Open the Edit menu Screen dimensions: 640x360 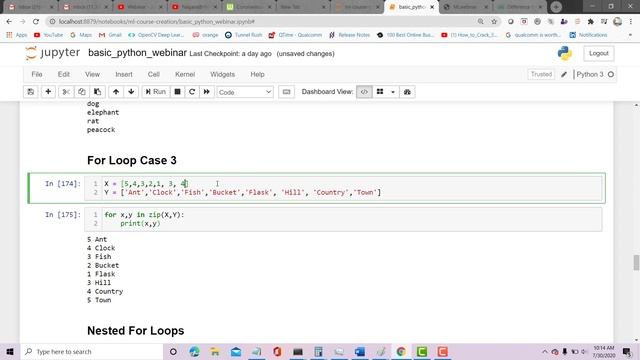tap(64, 74)
